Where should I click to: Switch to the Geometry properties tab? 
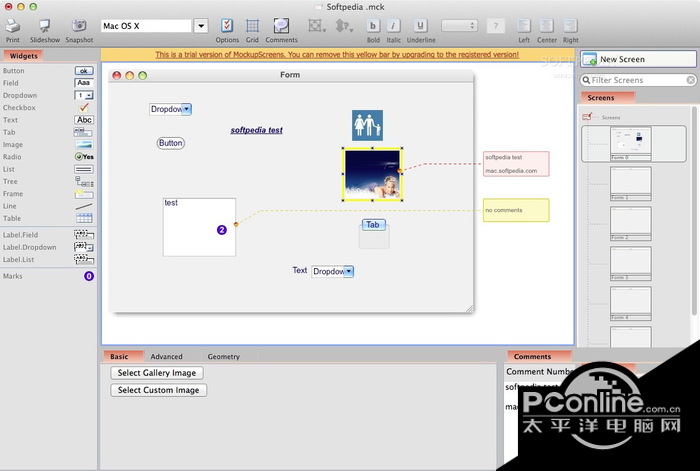(x=224, y=356)
